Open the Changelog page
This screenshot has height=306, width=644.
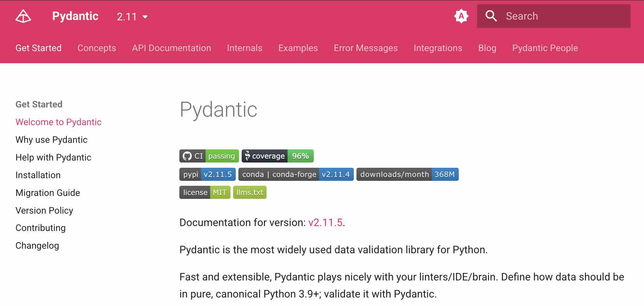(x=37, y=246)
